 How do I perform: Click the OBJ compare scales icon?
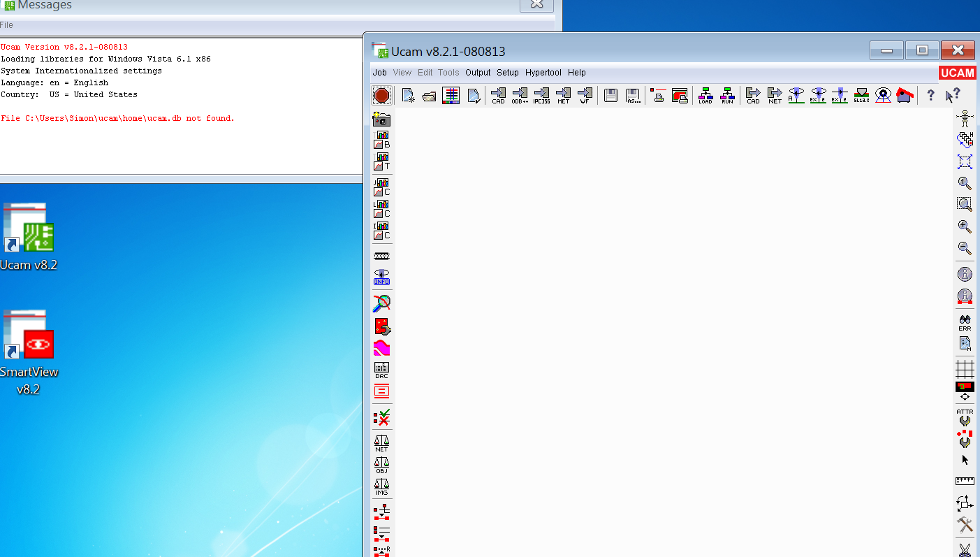381,465
